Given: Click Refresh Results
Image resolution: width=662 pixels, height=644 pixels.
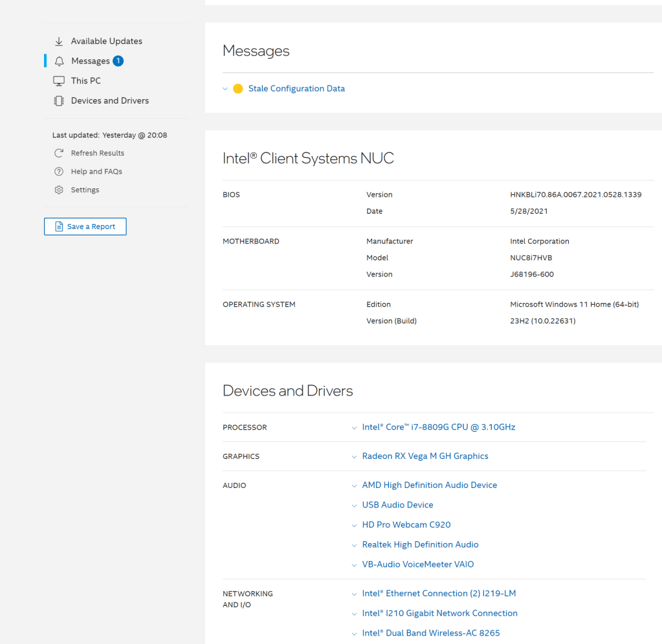Looking at the screenshot, I should click(x=98, y=153).
